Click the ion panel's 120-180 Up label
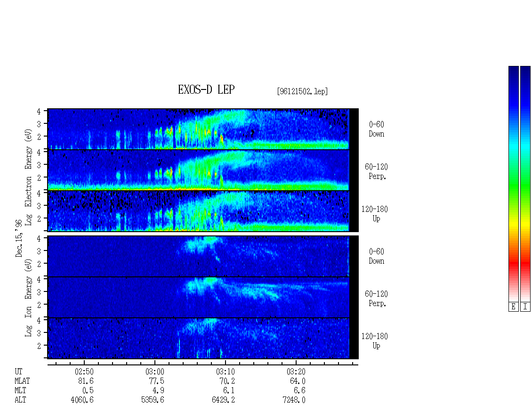Screen dimensions: 532x412 [375, 341]
